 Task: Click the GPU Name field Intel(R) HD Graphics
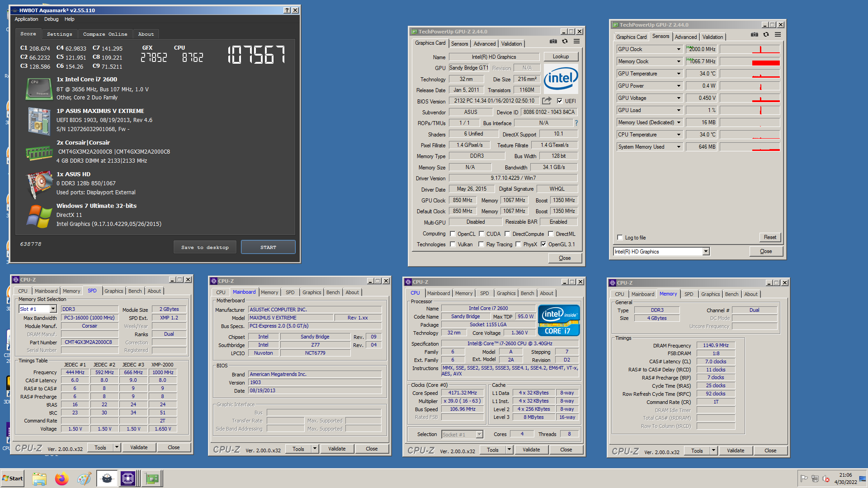(494, 57)
